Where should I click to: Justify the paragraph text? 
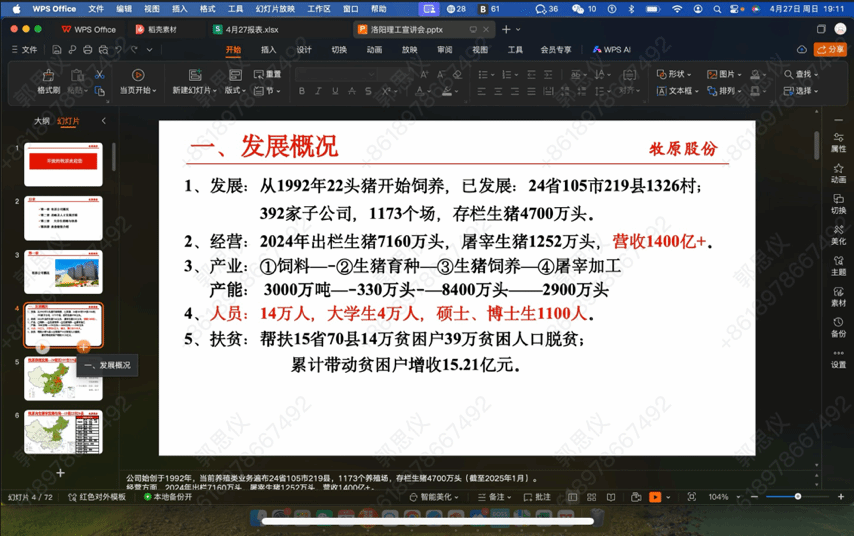coord(532,91)
